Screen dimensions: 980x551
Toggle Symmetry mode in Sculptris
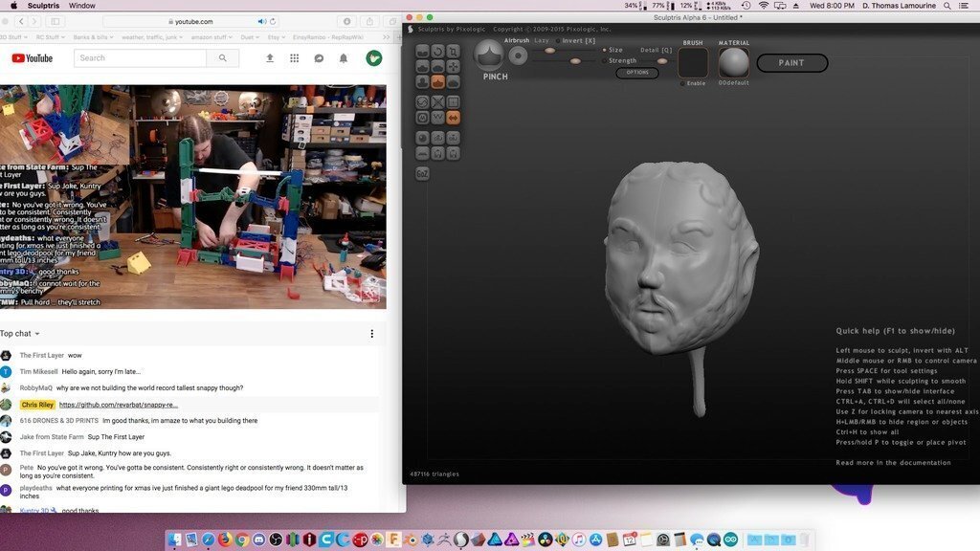pos(453,118)
